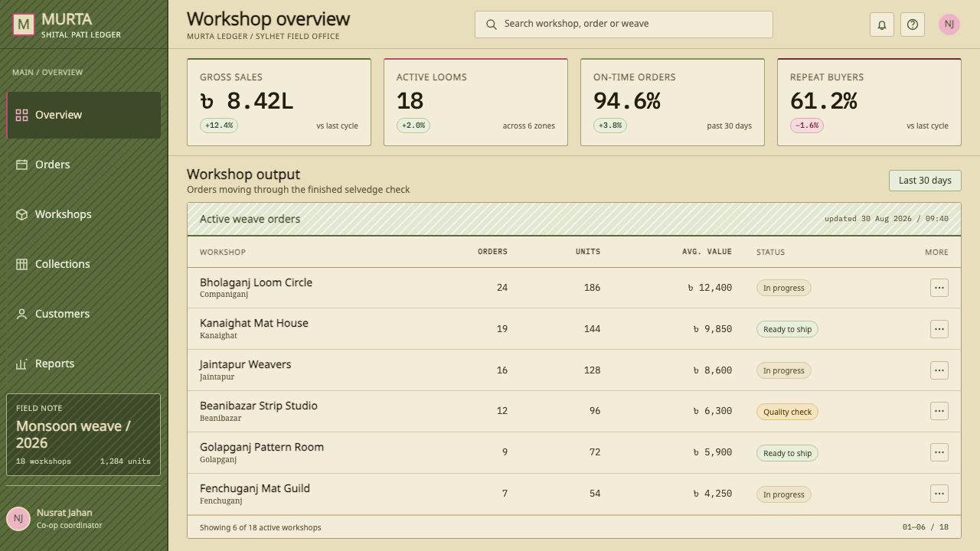Click the 01–06 / 18 pagination indicator
980x551 pixels.
pyautogui.click(x=926, y=527)
